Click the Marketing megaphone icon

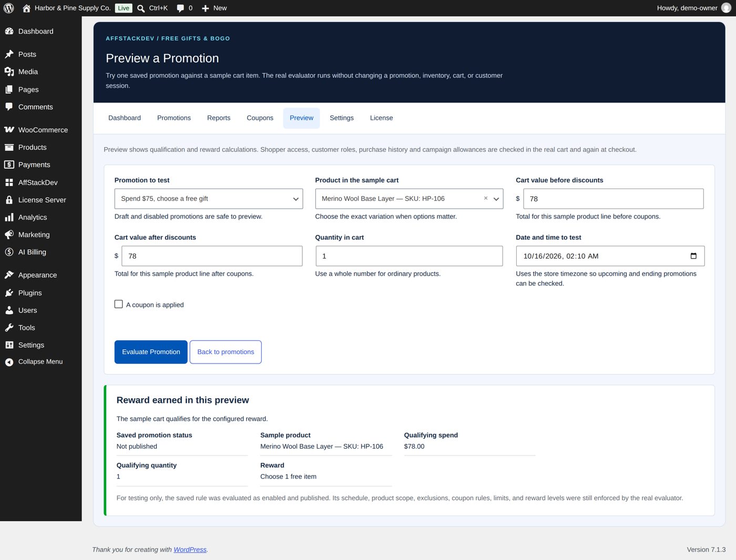click(x=9, y=234)
